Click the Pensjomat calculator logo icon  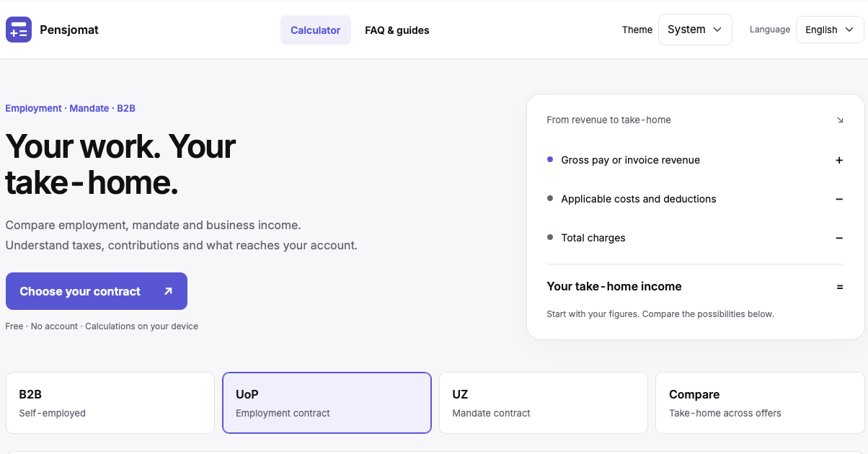pos(19,30)
